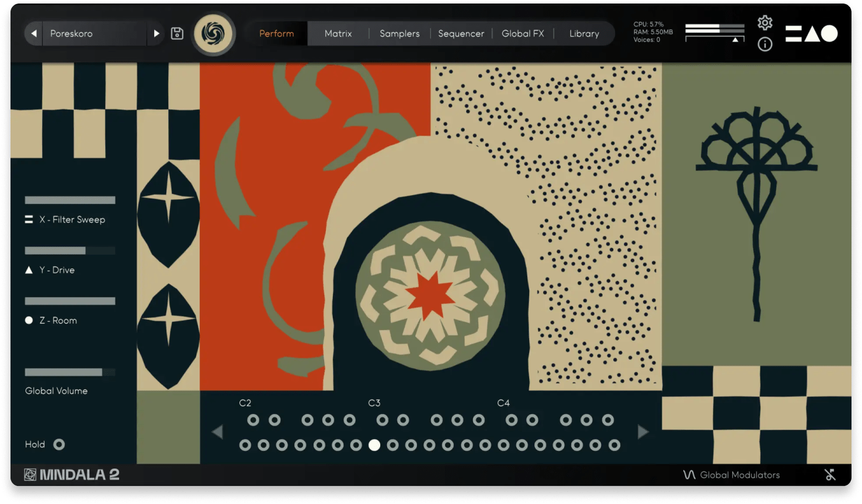The width and height of the screenshot is (862, 504).
Task: Adjust the Global Volume slider
Action: click(69, 372)
